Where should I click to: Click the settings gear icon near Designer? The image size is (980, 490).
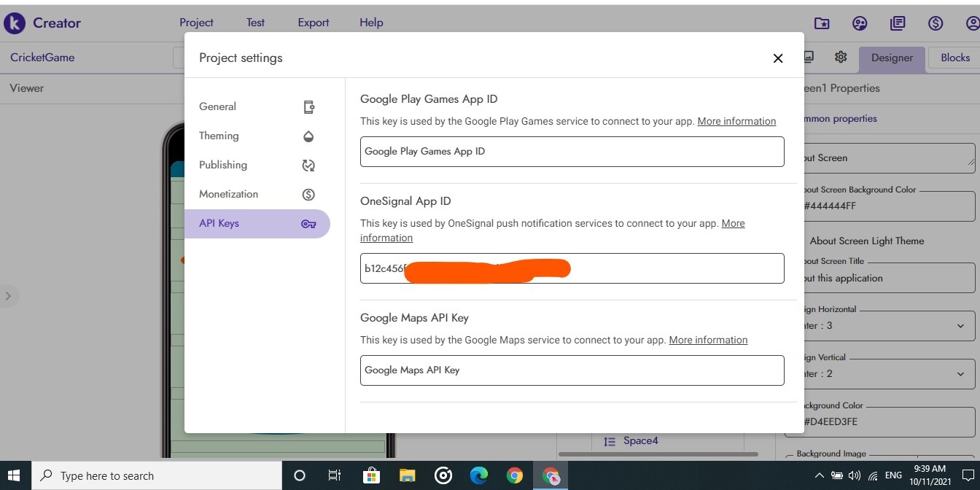point(841,57)
